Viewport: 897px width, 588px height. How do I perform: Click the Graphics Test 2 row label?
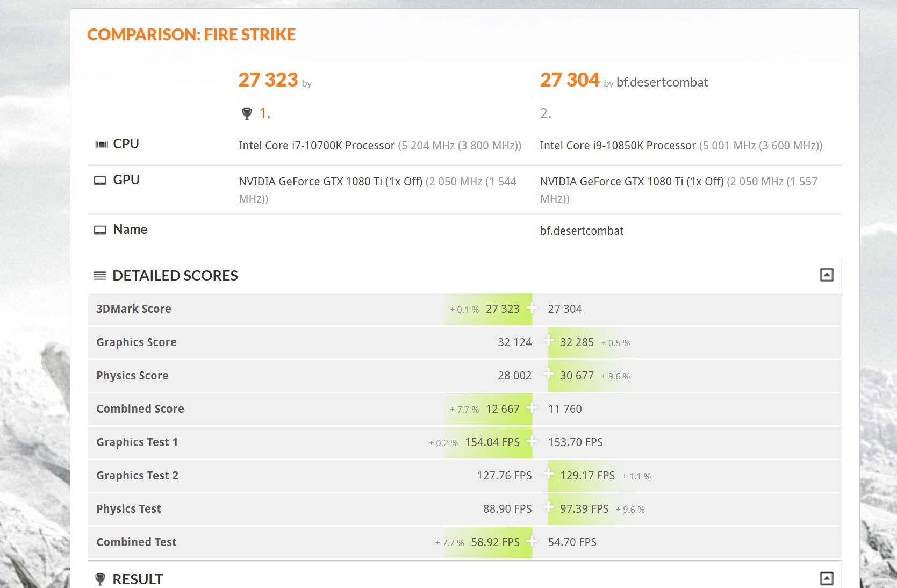click(137, 476)
